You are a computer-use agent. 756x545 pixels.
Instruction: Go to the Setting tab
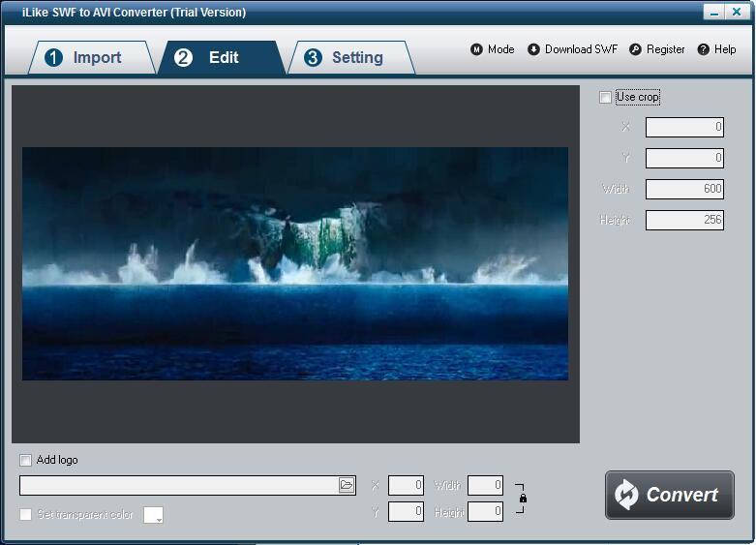351,57
